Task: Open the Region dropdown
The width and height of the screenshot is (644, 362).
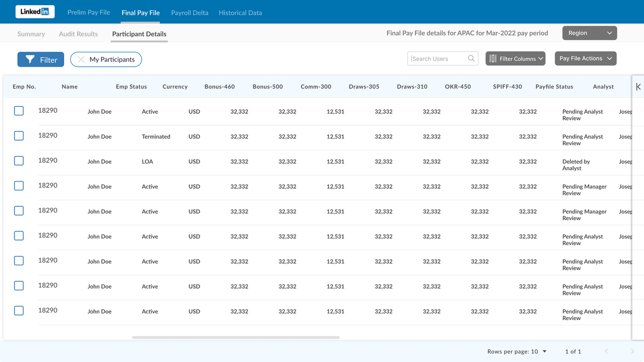Action: click(x=590, y=33)
